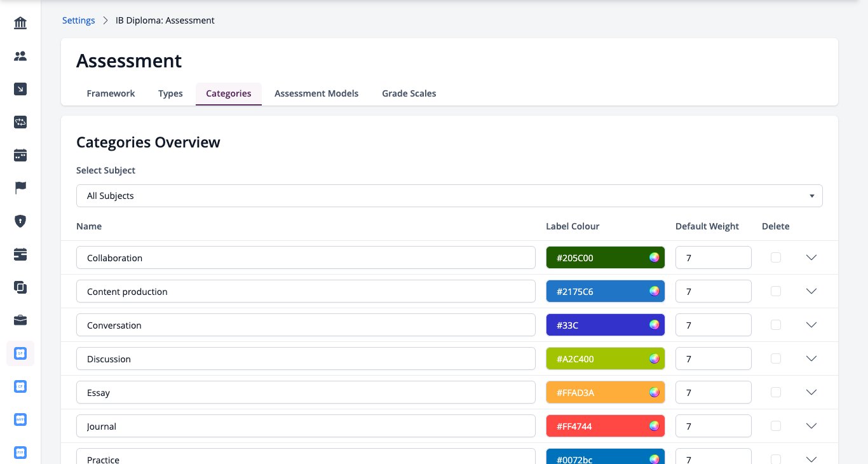
Task: Click the #FFAD3A orange colour swatch for Essay
Action: [x=606, y=392]
